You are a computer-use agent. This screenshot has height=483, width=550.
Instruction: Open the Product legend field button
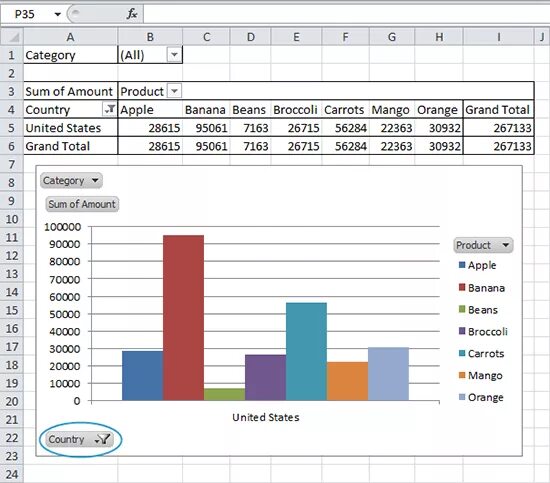(483, 245)
